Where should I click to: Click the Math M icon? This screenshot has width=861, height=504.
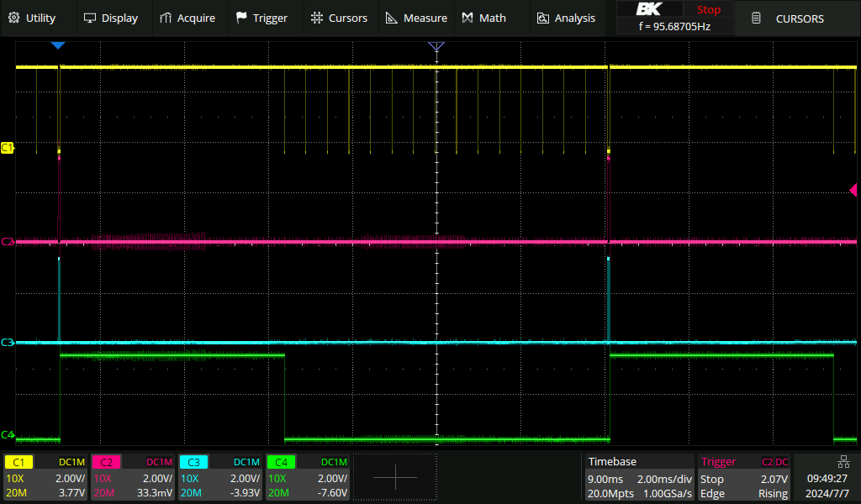tap(467, 18)
